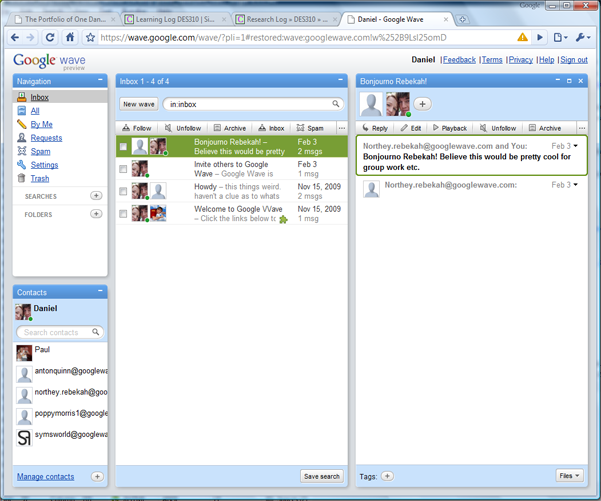Close the Bonjourno Rebekah wave panel

click(580, 81)
